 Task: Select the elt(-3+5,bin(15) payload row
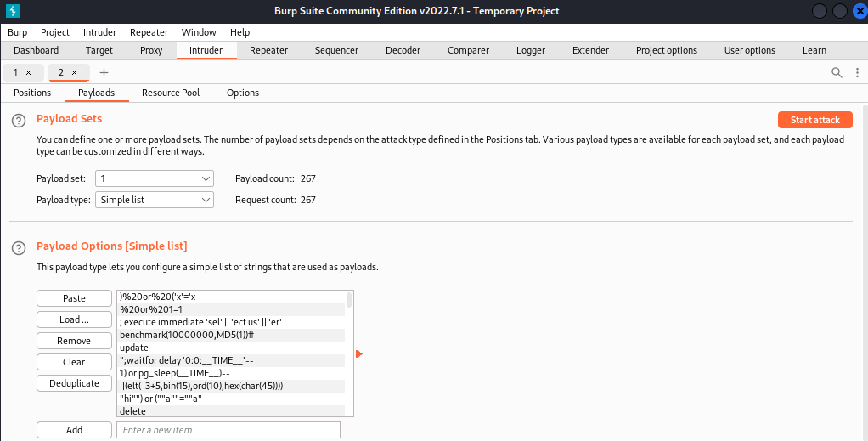231,386
